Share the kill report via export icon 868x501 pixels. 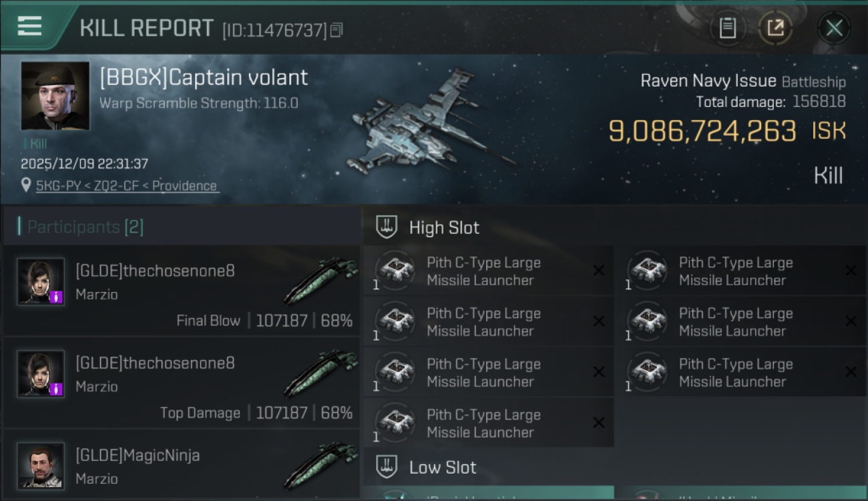tap(775, 28)
